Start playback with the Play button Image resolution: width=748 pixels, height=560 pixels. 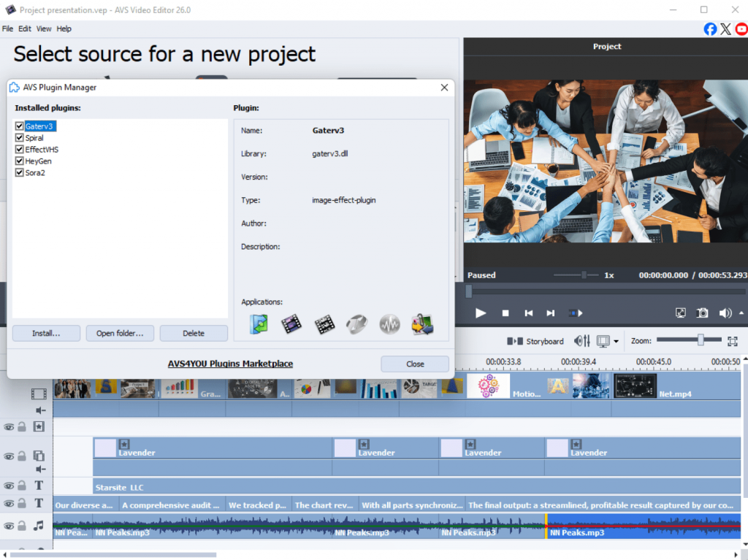[481, 313]
